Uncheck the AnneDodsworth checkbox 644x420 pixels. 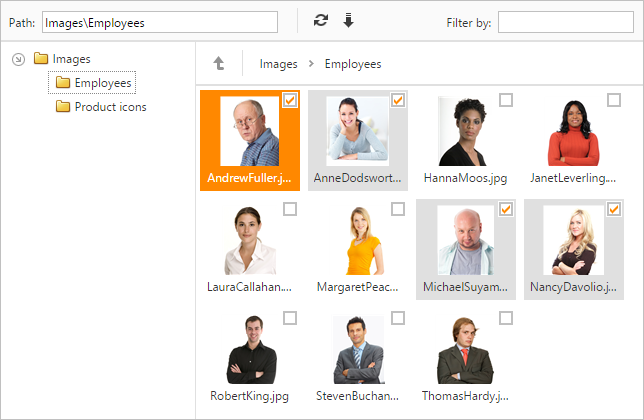(x=398, y=100)
